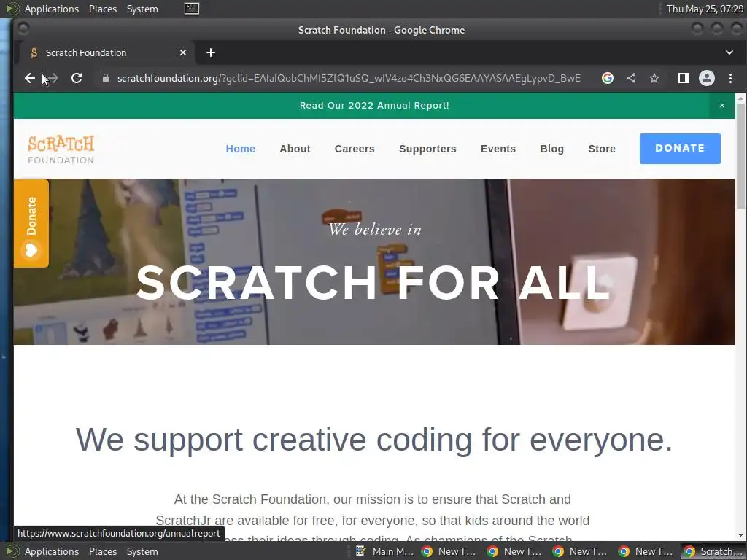
Task: Click the Scratch Foundation logo
Action: point(61,149)
